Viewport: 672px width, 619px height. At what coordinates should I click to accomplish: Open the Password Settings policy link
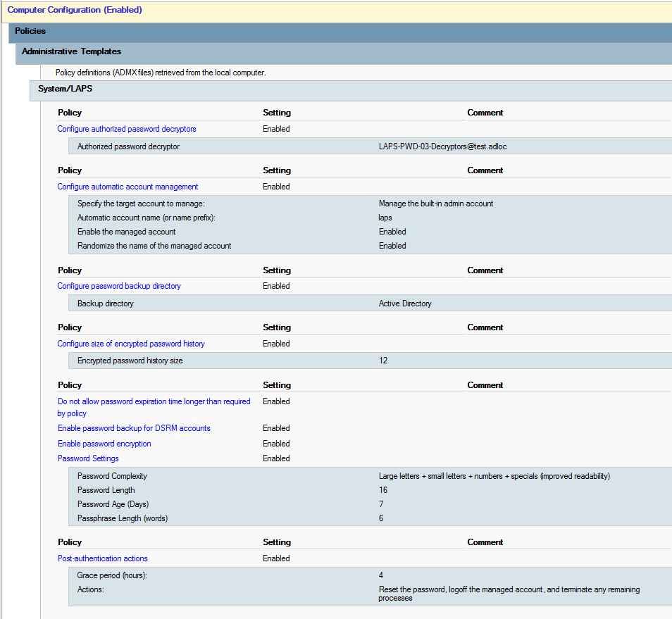(x=88, y=458)
